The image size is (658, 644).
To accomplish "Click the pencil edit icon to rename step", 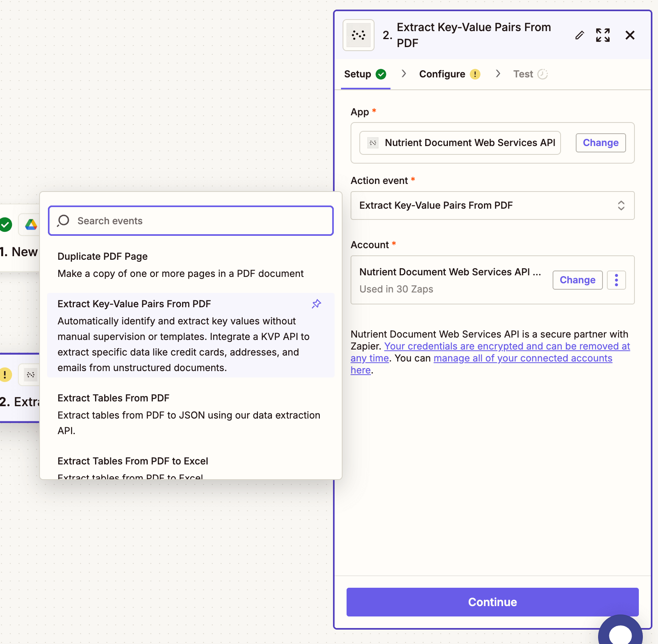I will [579, 36].
